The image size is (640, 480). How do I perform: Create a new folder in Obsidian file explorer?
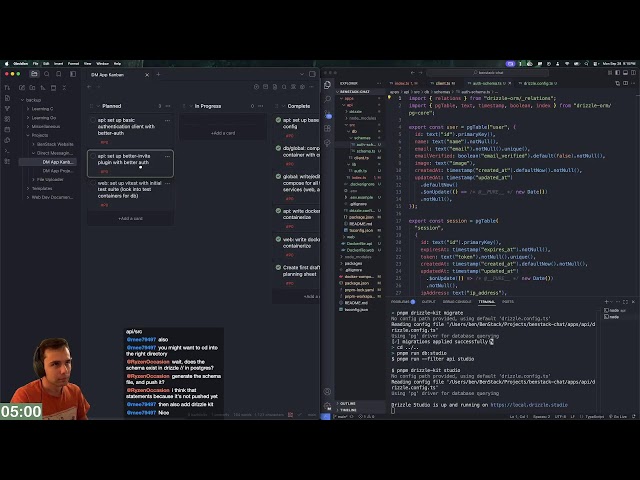[x=32, y=88]
